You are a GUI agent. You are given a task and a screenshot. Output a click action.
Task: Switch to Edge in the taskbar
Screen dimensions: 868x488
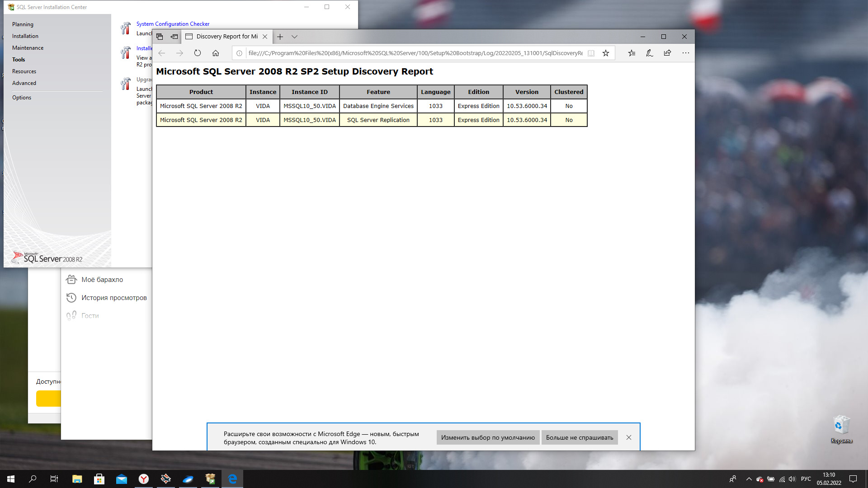click(232, 479)
